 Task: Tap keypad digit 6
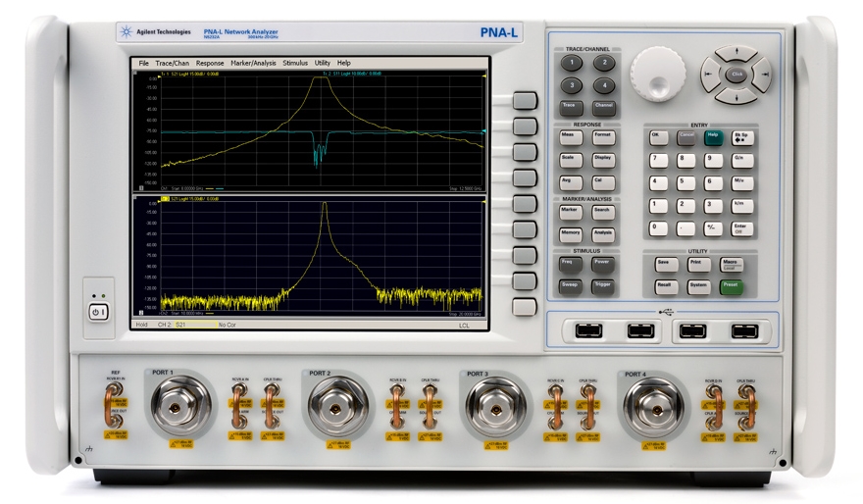pos(713,183)
